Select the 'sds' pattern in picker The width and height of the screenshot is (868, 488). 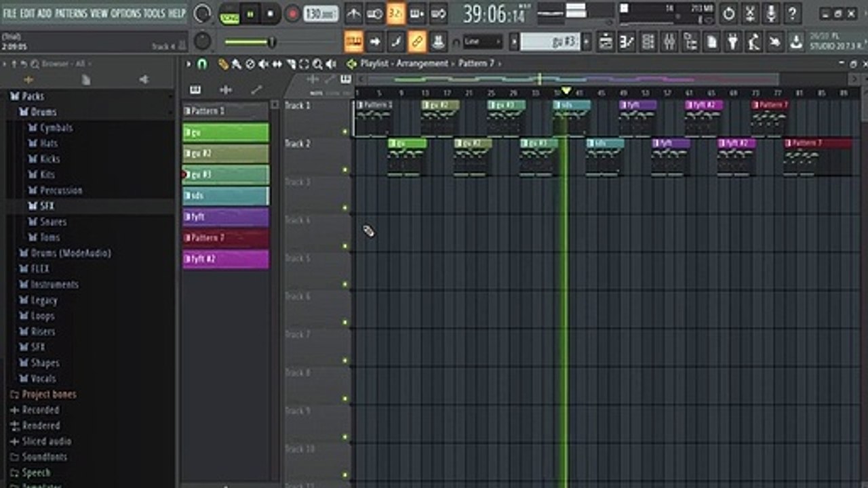coord(226,196)
